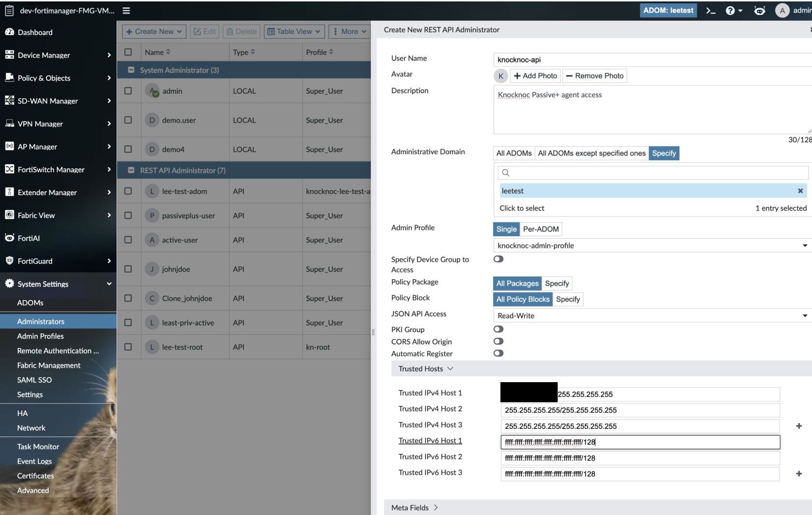Click Remove Photo button

(594, 76)
